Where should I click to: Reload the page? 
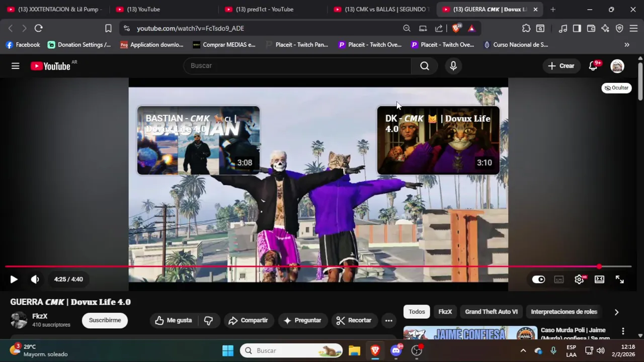pos(38,29)
